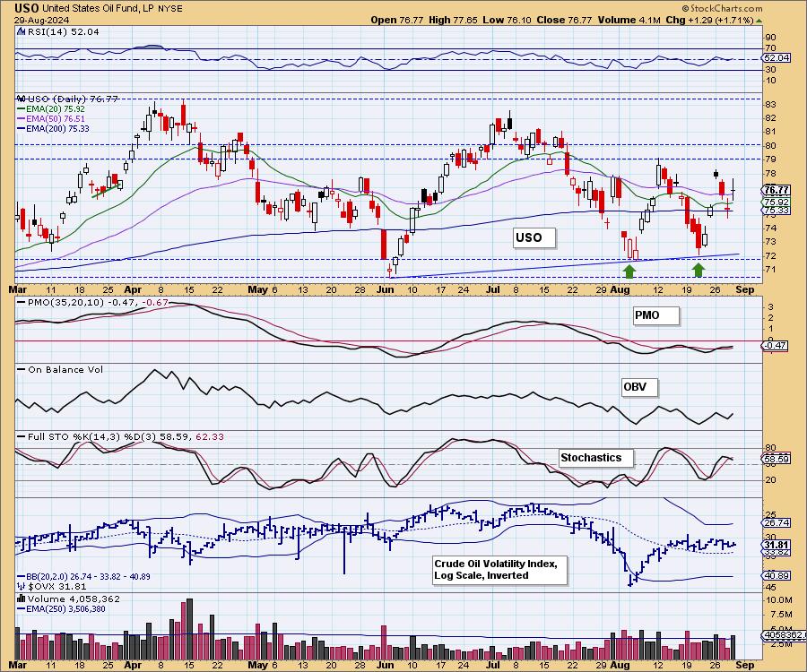Click the 'Crude Oil Volatility Index' annotation box
807x672 pixels.
click(x=500, y=570)
